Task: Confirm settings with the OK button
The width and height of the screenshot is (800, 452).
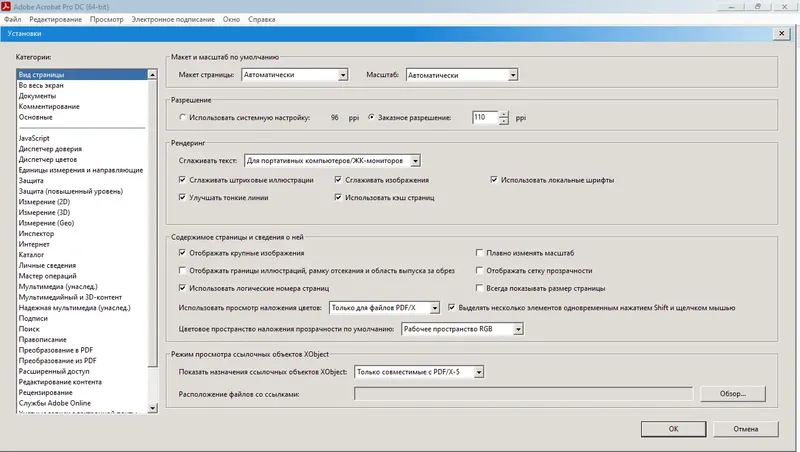Action: pyautogui.click(x=673, y=429)
